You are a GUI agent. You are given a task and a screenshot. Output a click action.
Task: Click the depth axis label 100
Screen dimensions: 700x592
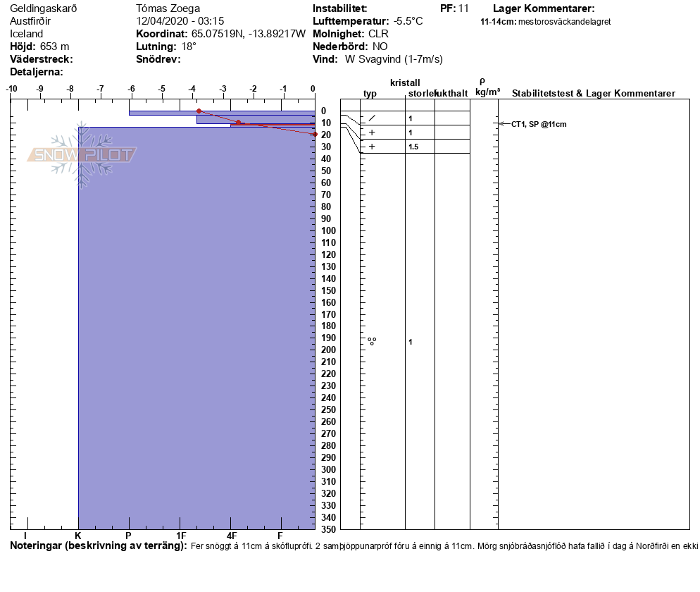click(329, 230)
